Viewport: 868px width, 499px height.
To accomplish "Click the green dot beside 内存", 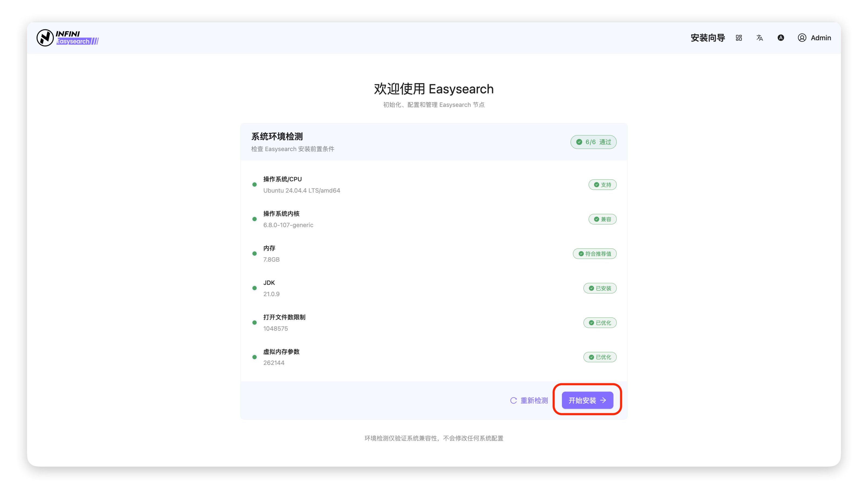I will [x=255, y=254].
